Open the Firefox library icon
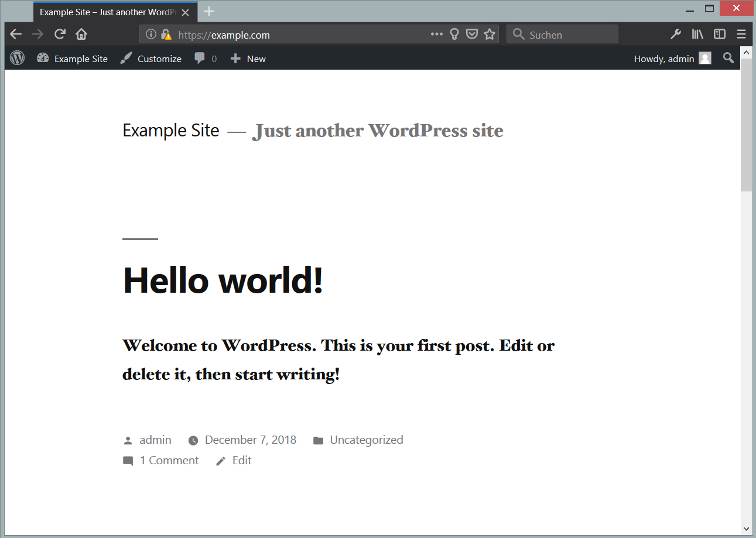This screenshot has width=756, height=538. click(697, 35)
